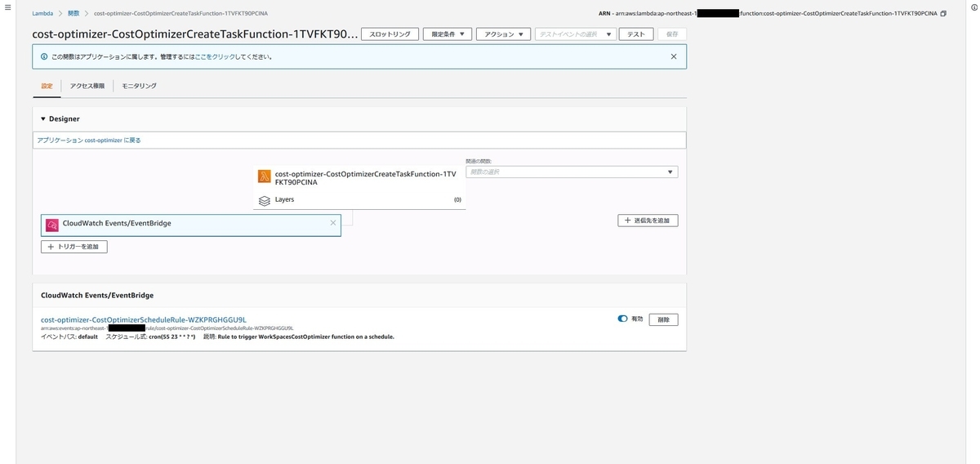The image size is (980, 464).
Task: Click the 保存 button
Action: point(672,34)
